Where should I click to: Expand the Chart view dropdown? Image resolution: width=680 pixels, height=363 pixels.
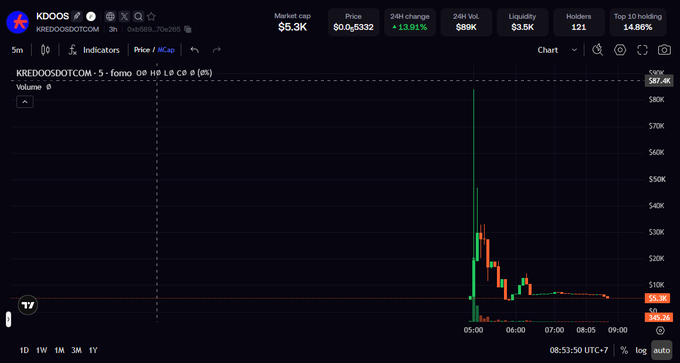point(557,50)
